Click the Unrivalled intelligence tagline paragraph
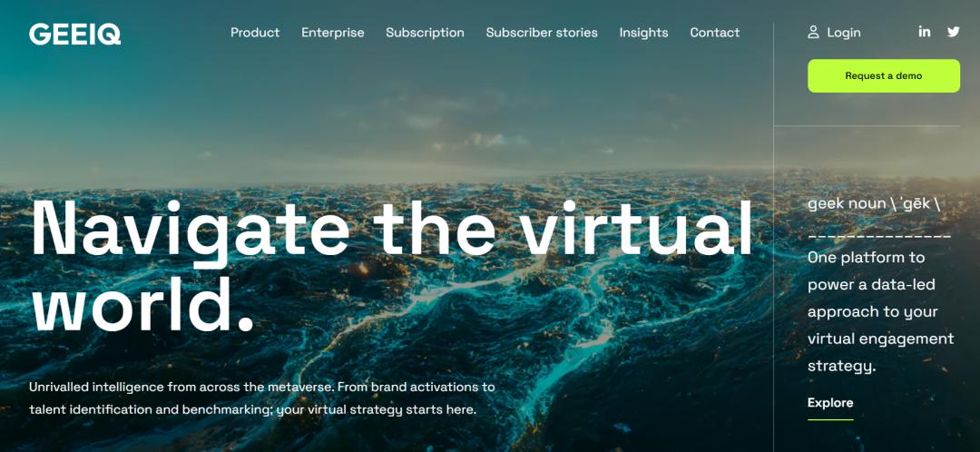980x452 pixels. point(262,398)
